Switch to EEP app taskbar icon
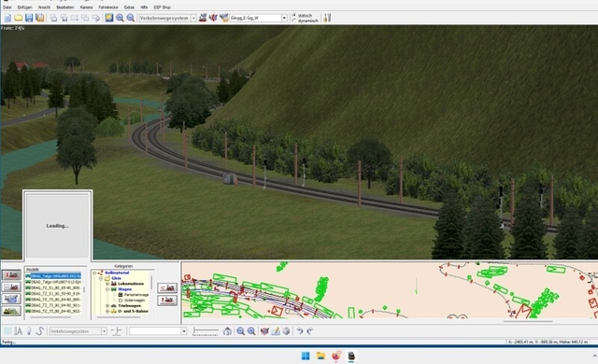The width and height of the screenshot is (598, 364). [351, 356]
